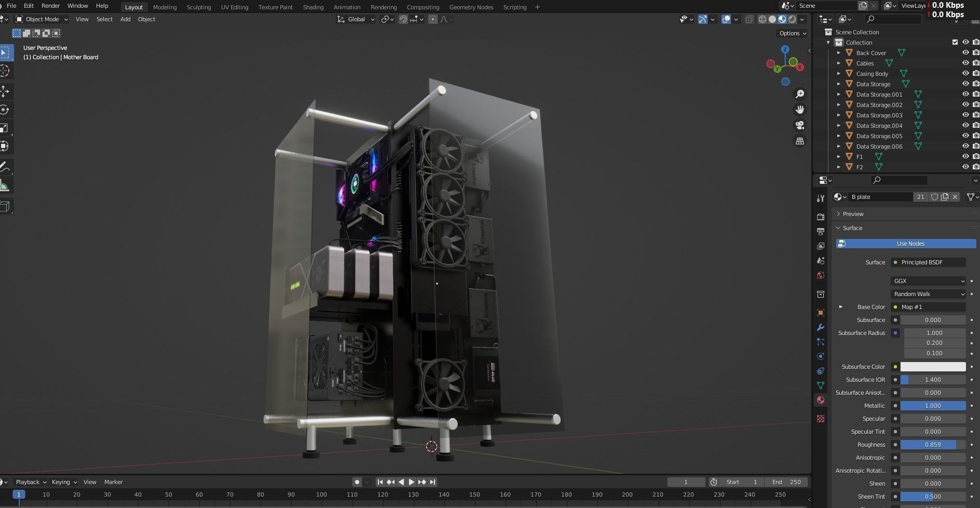Open viewport Add menu

tap(125, 19)
